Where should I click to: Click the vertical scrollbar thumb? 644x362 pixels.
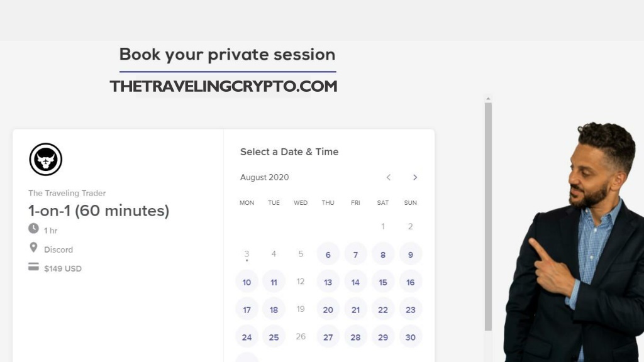pos(488,217)
